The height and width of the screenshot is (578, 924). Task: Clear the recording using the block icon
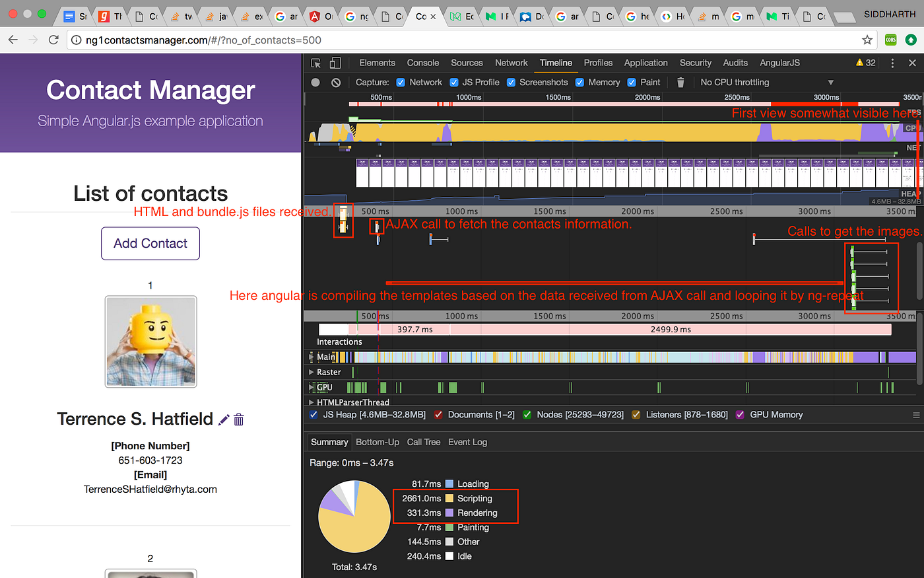coord(335,82)
